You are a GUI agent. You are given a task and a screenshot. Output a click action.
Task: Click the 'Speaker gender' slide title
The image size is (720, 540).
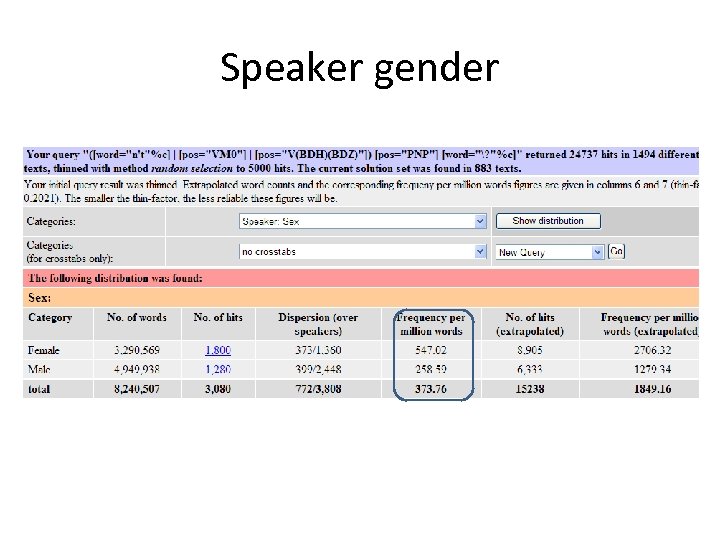pos(360,69)
